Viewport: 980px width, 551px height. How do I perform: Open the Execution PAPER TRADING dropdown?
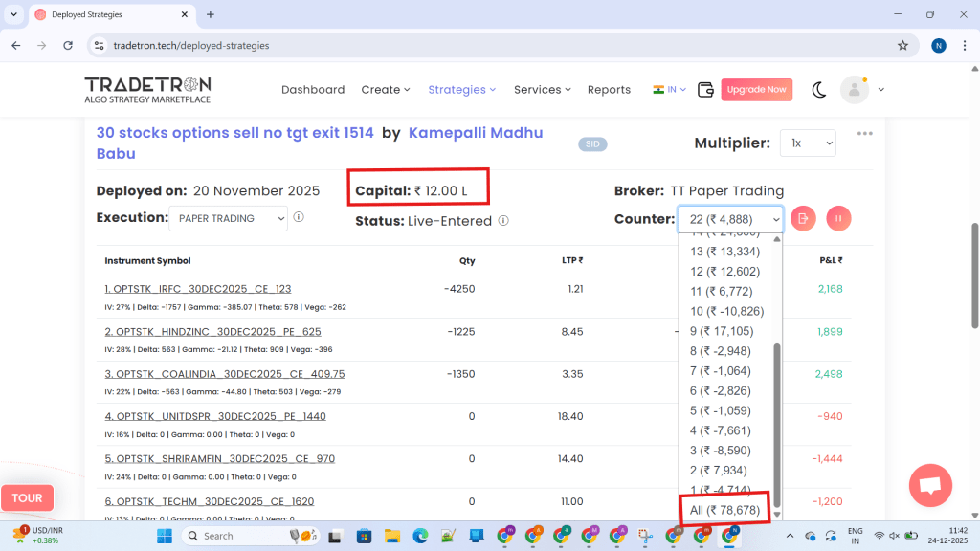(228, 218)
